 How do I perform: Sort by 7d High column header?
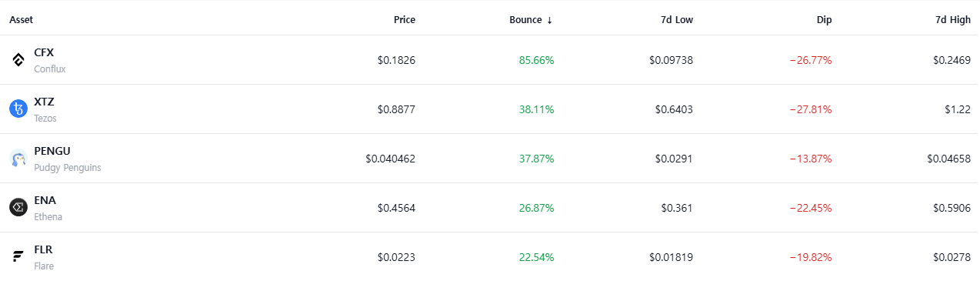pos(952,20)
